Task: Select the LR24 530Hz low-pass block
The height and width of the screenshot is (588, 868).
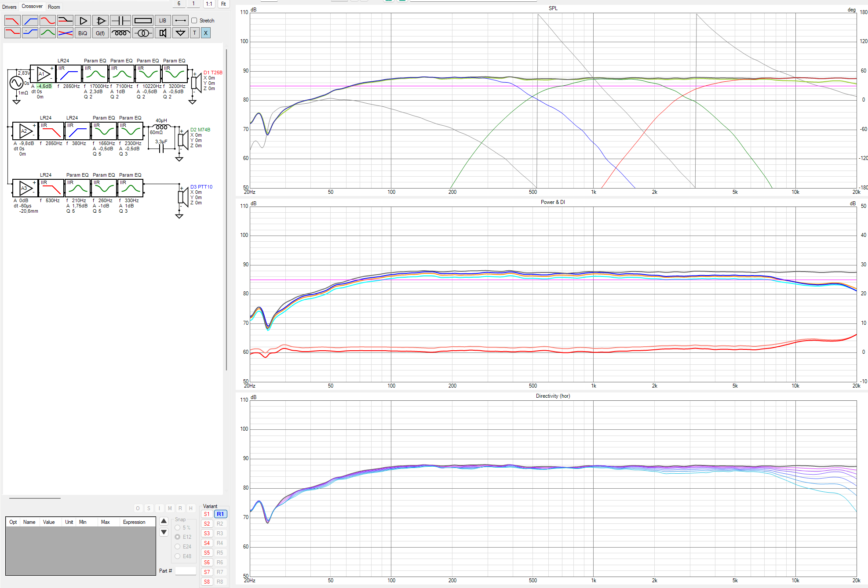Action: pyautogui.click(x=51, y=188)
